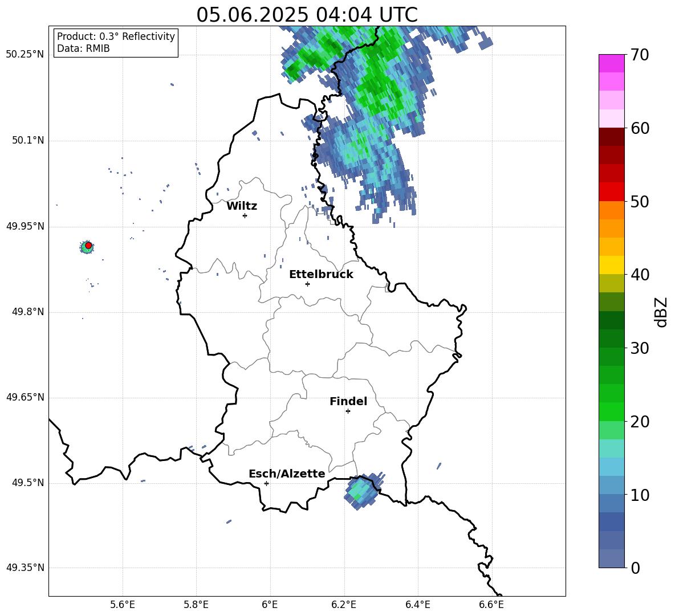Click the colorbar value 60
The height and width of the screenshot is (616, 675).
tap(640, 128)
